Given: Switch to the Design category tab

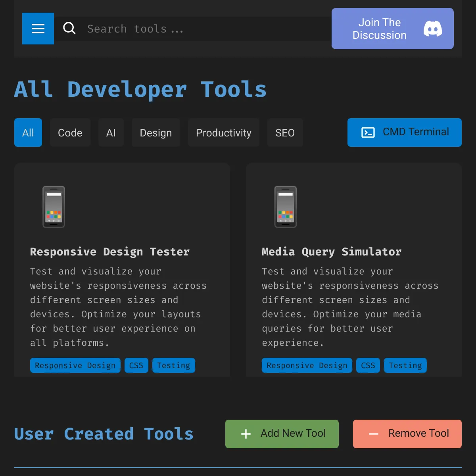Looking at the screenshot, I should tap(155, 132).
